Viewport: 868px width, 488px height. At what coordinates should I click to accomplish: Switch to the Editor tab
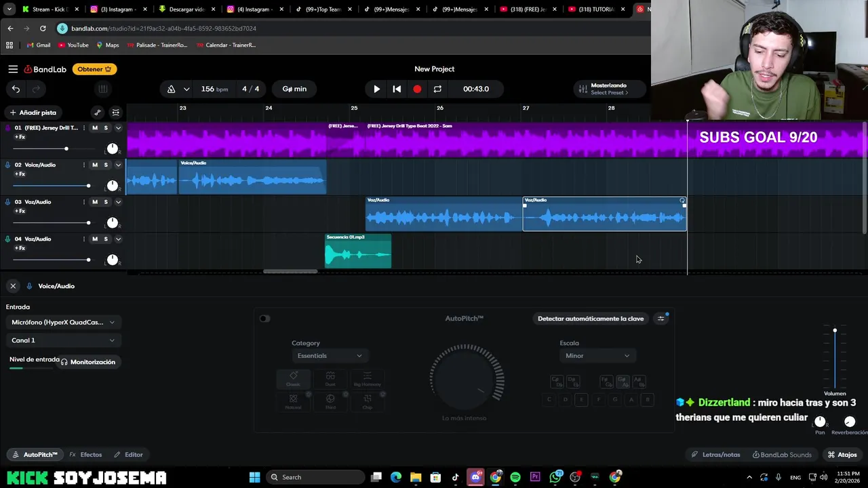coord(128,455)
